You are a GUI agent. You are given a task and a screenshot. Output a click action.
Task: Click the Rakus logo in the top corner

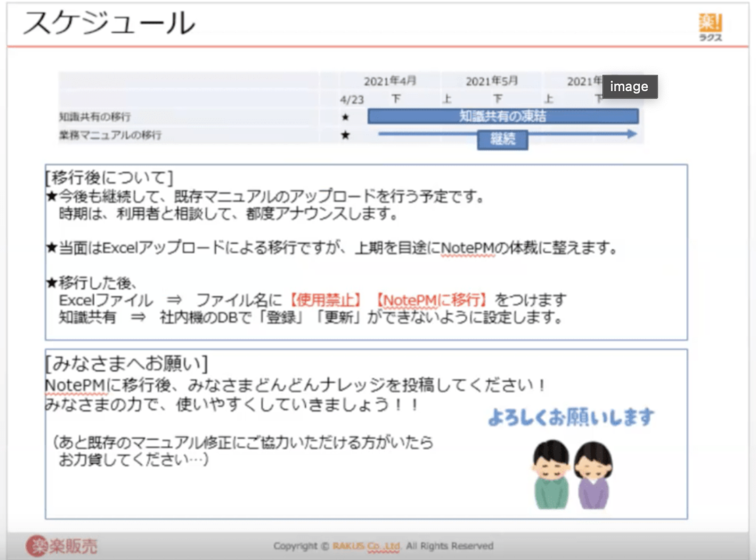pyautogui.click(x=710, y=28)
